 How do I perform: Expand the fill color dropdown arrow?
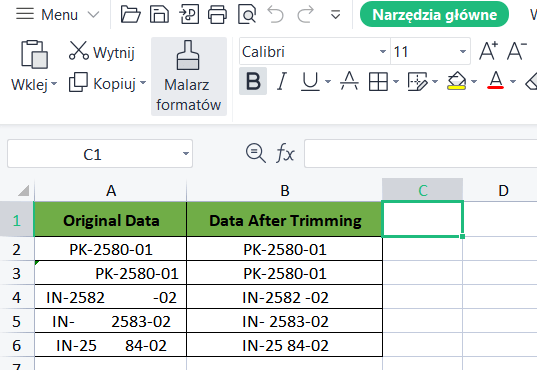click(474, 82)
